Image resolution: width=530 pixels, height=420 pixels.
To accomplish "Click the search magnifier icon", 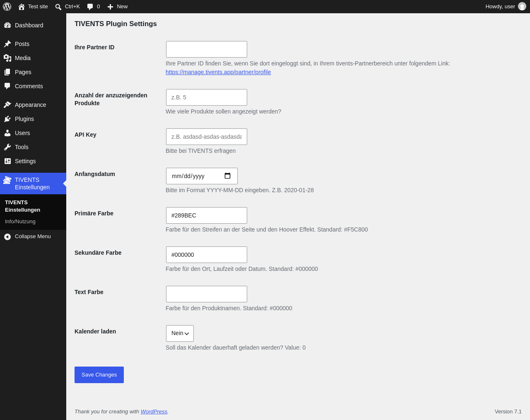I will pos(58,7).
